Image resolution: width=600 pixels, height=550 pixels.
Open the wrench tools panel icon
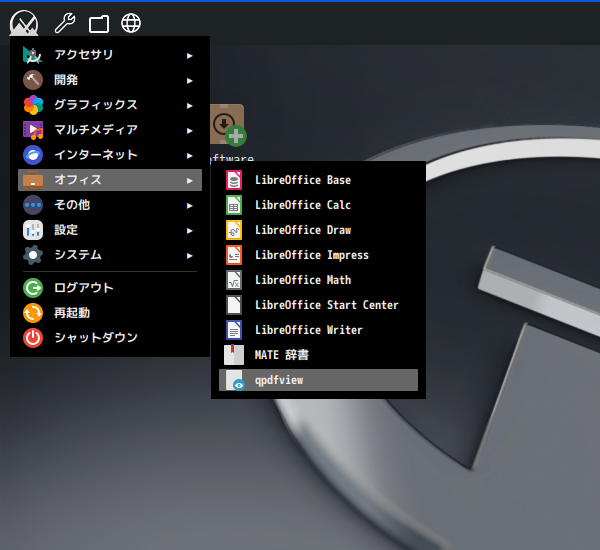[65, 23]
